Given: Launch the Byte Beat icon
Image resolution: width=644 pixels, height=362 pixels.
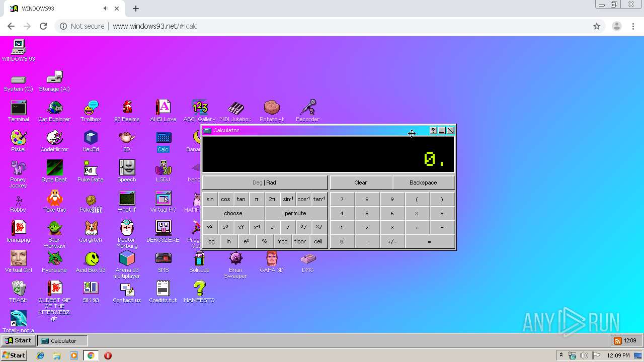Looking at the screenshot, I should point(54,171).
